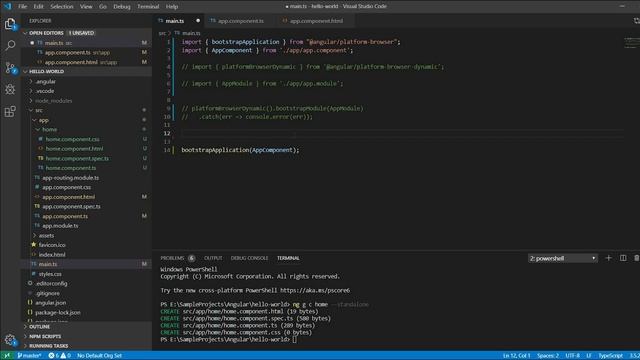The width and height of the screenshot is (640, 360).
Task: Open app-routing.module.ts file
Action: (70, 178)
